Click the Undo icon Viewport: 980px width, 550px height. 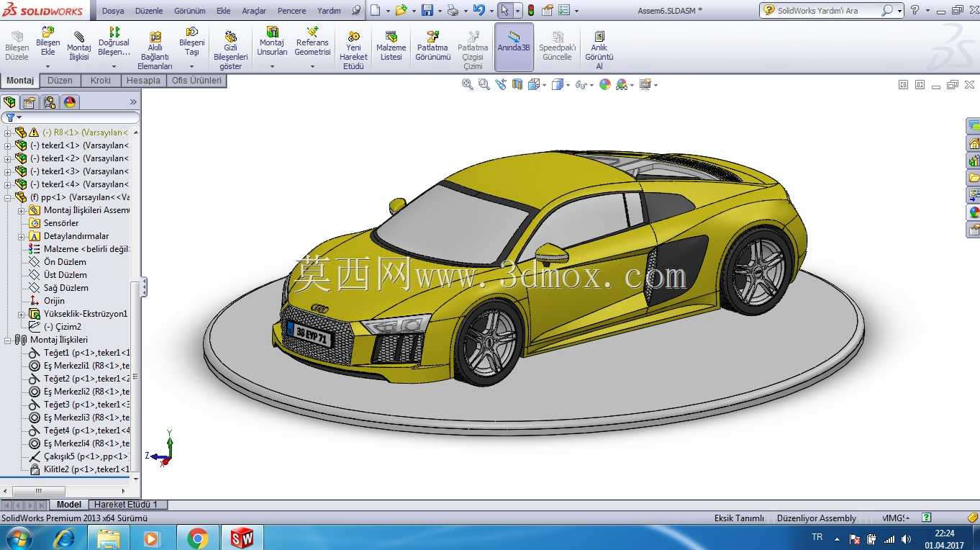[479, 10]
